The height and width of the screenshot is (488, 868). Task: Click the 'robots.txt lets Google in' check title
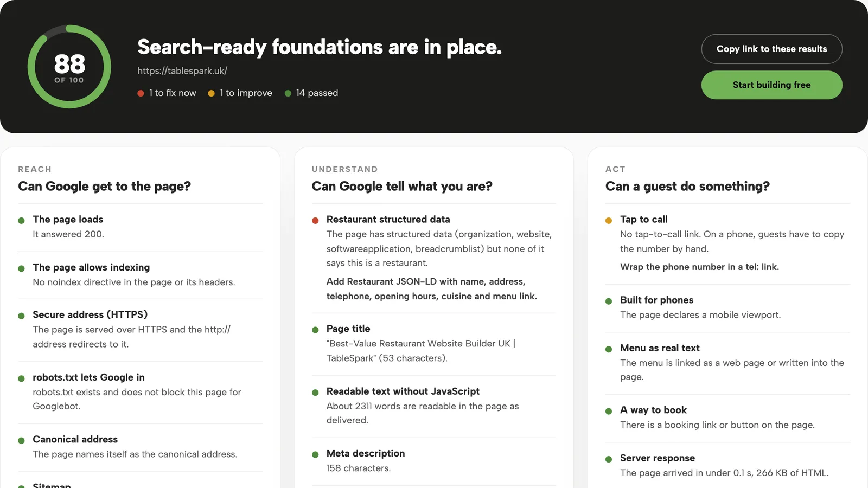(88, 377)
